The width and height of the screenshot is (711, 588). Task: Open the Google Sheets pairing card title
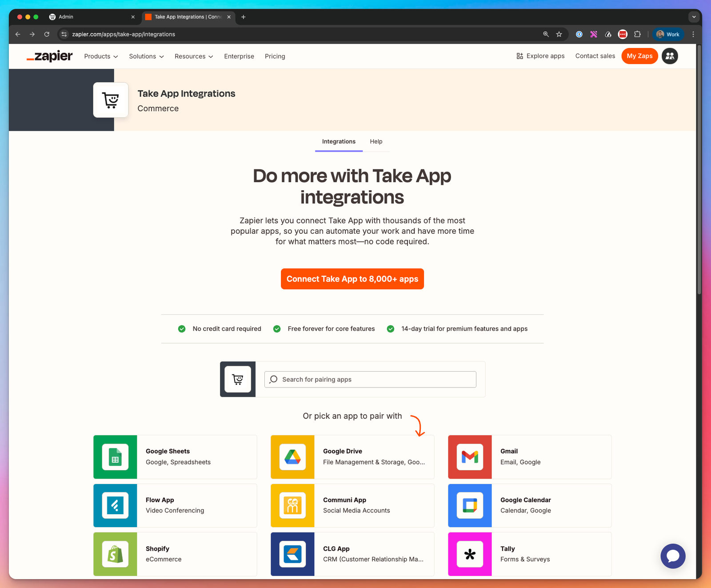click(168, 451)
